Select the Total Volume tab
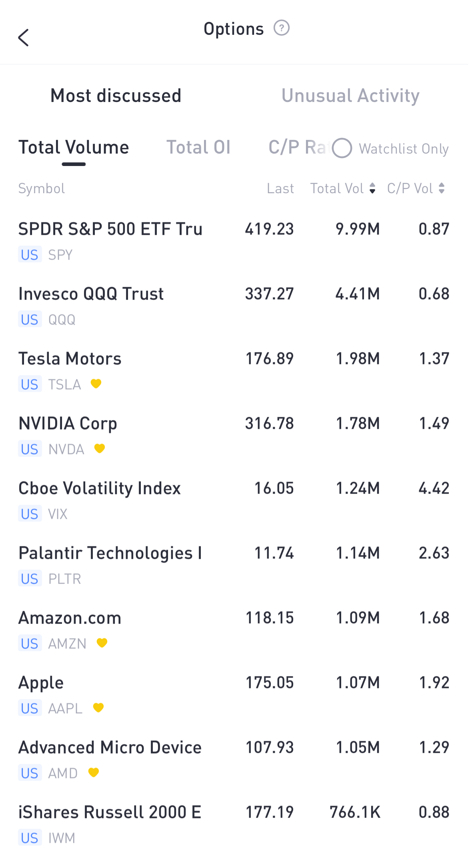The width and height of the screenshot is (468, 868). point(74,147)
